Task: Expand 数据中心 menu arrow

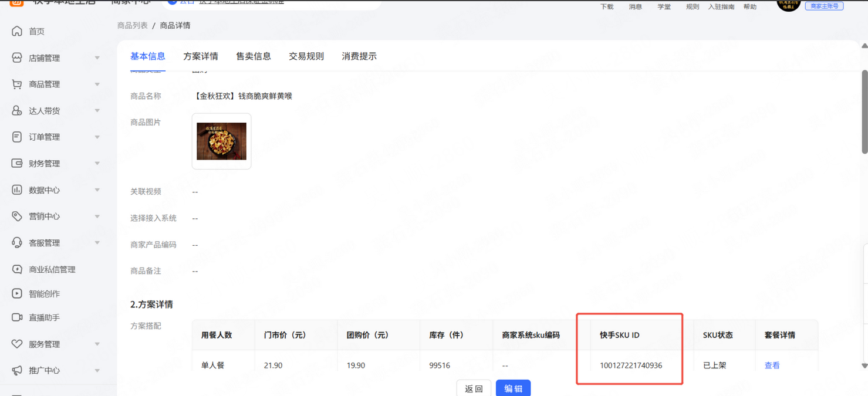Action: (x=97, y=190)
